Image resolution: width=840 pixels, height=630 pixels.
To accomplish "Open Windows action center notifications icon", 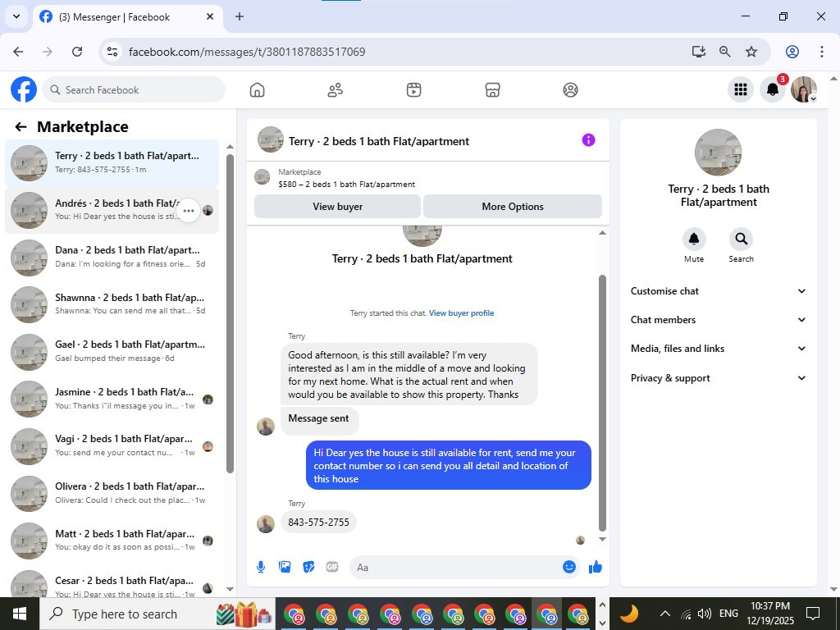I will (813, 614).
